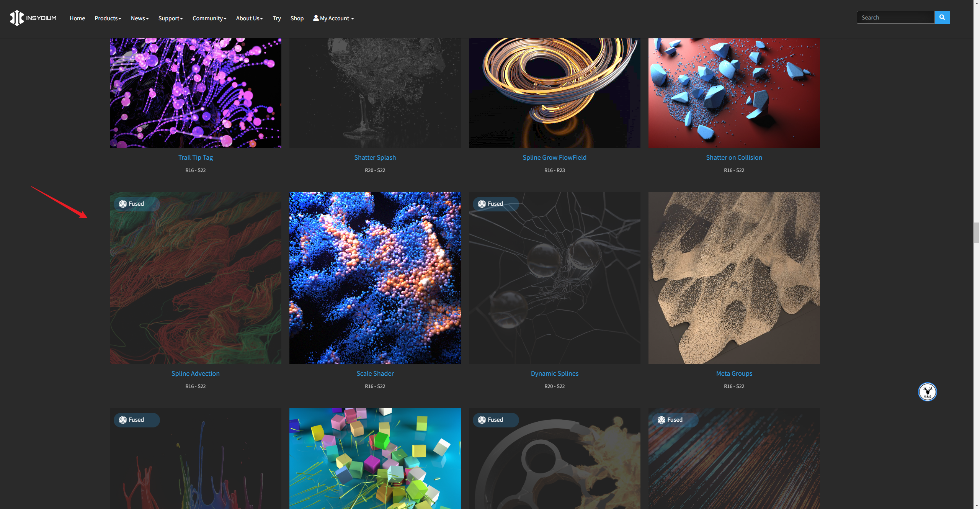Open the Shop page

(297, 18)
